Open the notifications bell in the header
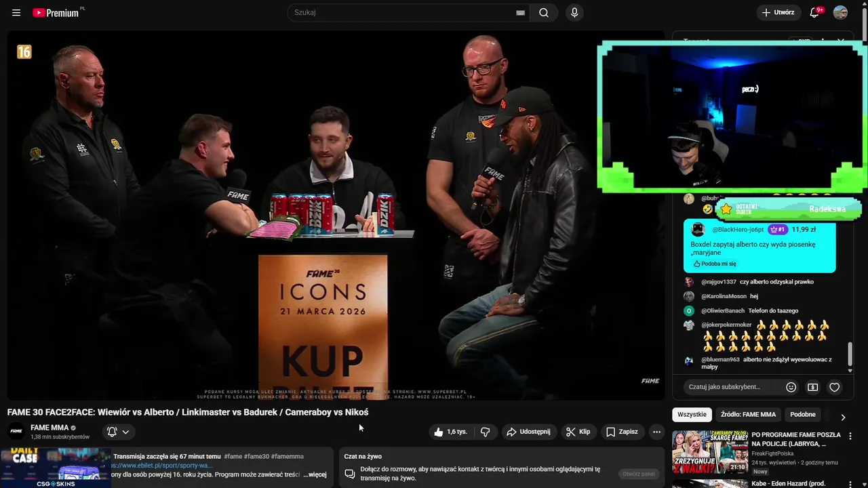The image size is (868, 488). [816, 12]
